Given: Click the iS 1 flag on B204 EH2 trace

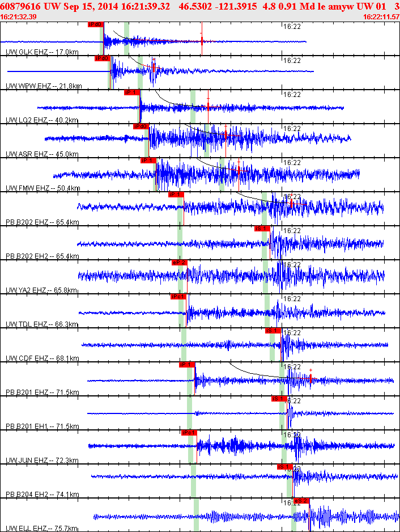Looking at the screenshot, I should [x=285, y=467].
